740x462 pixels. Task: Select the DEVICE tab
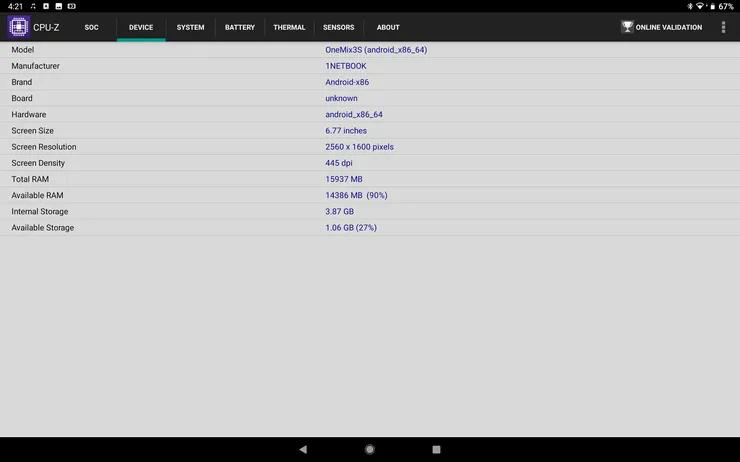(x=141, y=27)
